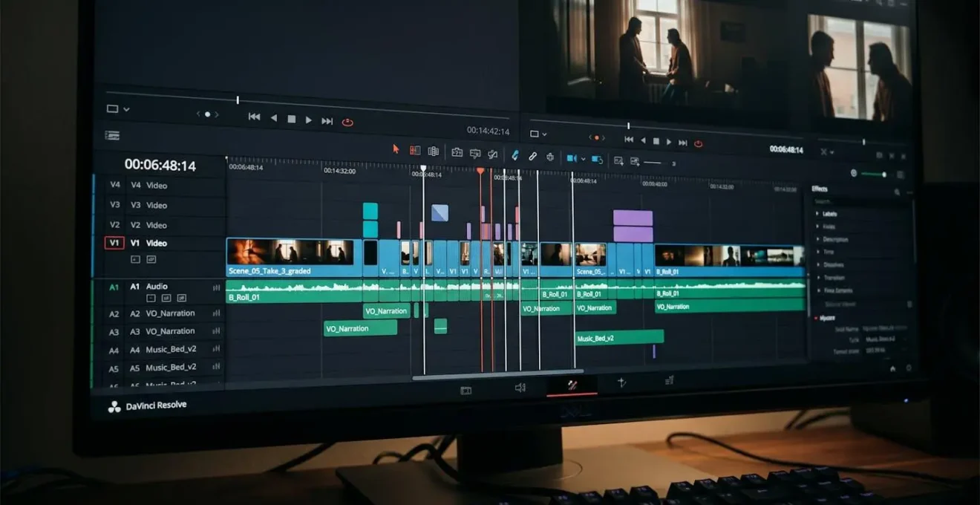Viewport: 980px width, 505px height.
Task: Stop playback in the timeline viewer
Action: [x=656, y=141]
